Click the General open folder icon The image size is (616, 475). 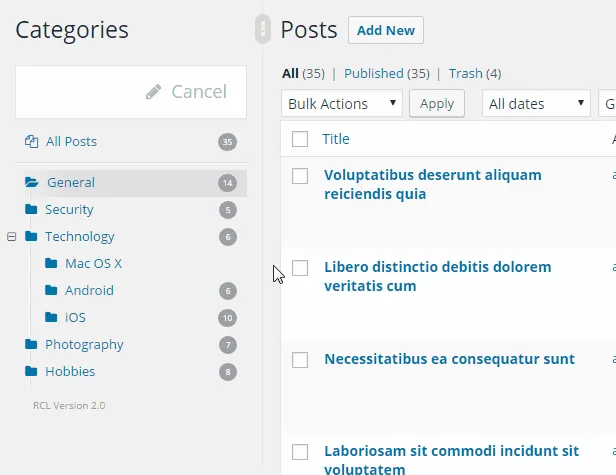pos(31,183)
